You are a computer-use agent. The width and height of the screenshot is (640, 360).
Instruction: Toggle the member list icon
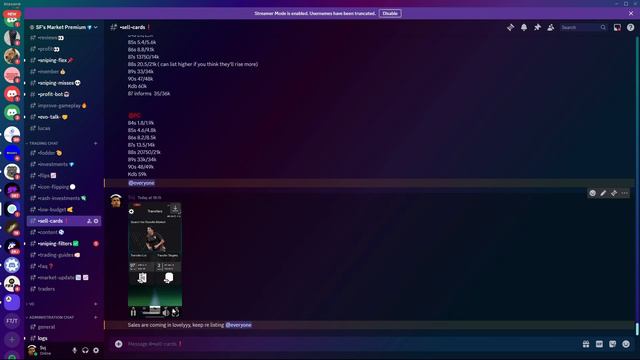(x=551, y=27)
